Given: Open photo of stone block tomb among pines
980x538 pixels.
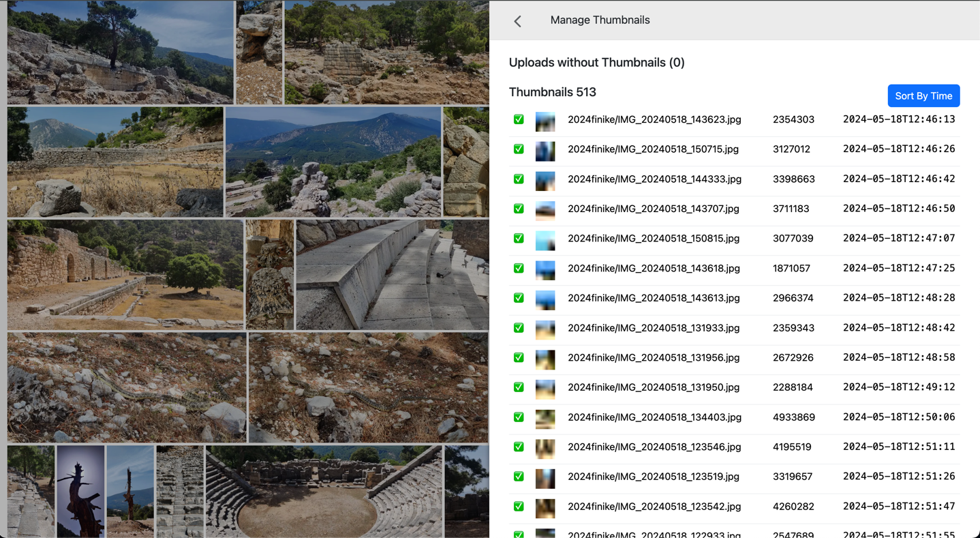Looking at the screenshot, I should pyautogui.click(x=386, y=53).
